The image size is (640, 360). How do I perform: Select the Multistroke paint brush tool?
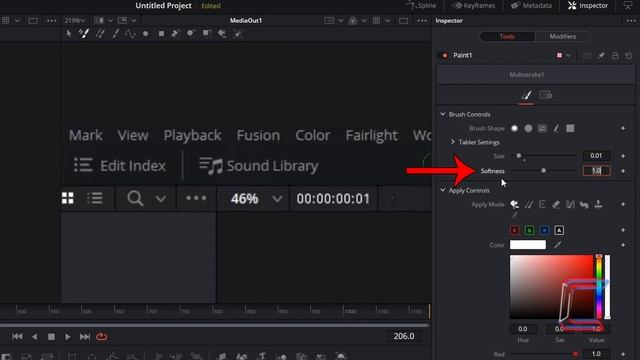click(84, 33)
